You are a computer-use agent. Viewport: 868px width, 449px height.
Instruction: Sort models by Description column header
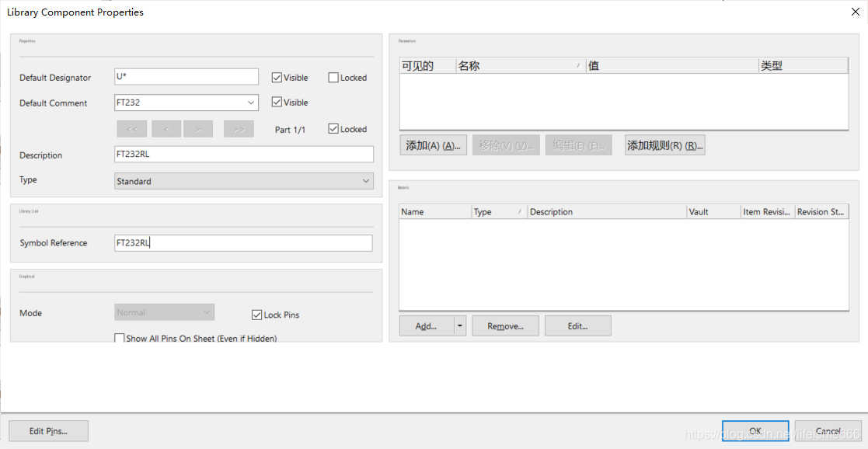607,211
